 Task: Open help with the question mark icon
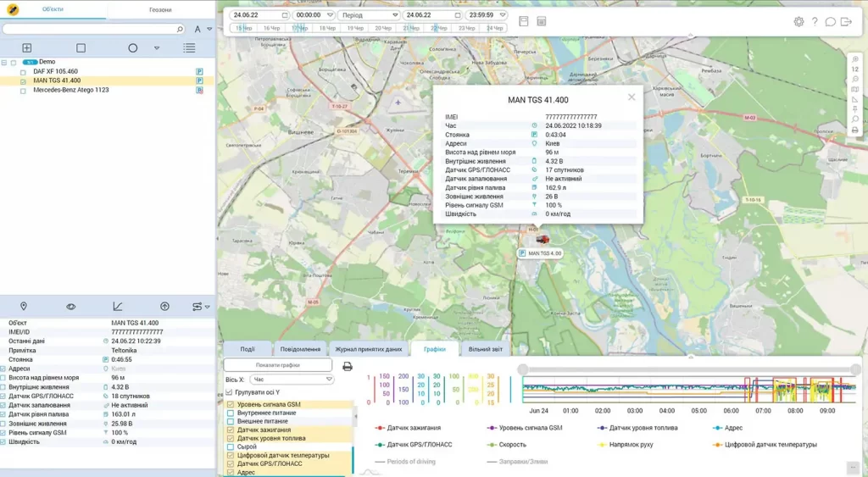815,21
